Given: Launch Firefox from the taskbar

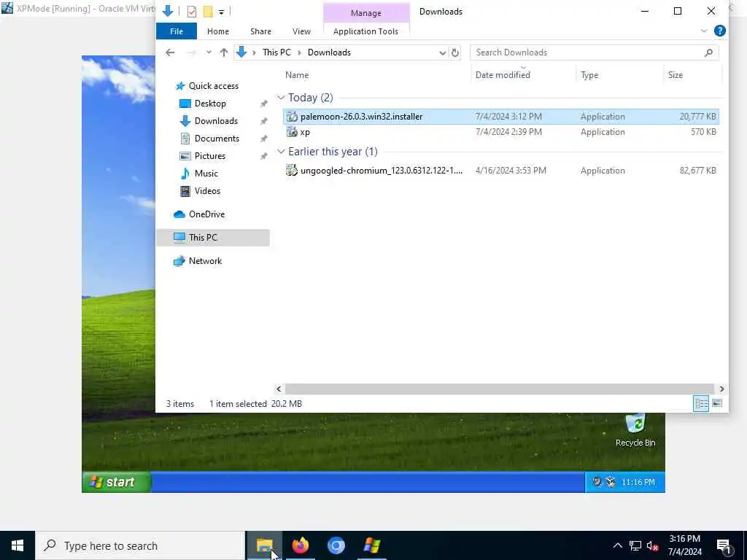Looking at the screenshot, I should point(301,545).
